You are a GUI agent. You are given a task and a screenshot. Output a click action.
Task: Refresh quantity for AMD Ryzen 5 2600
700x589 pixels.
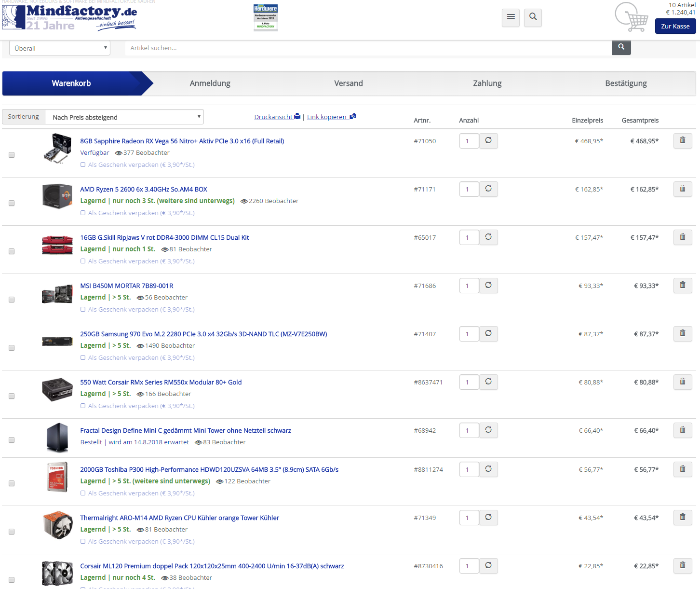(x=488, y=189)
